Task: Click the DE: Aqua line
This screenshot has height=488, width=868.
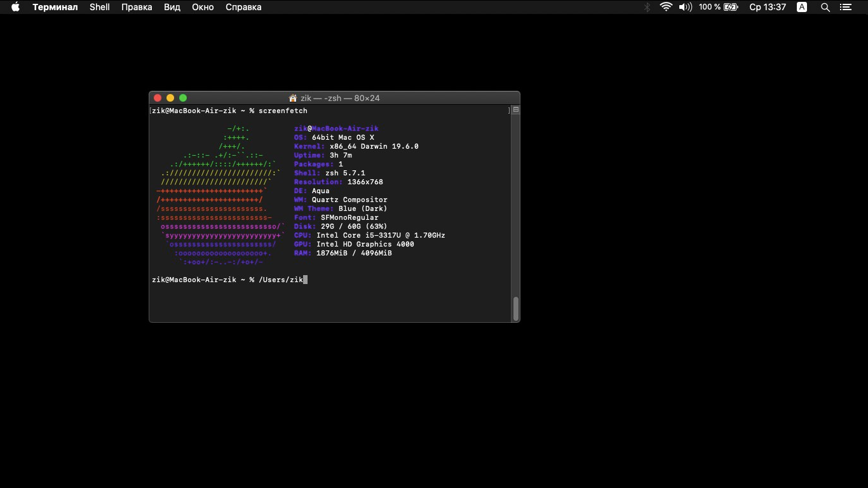Action: (312, 191)
